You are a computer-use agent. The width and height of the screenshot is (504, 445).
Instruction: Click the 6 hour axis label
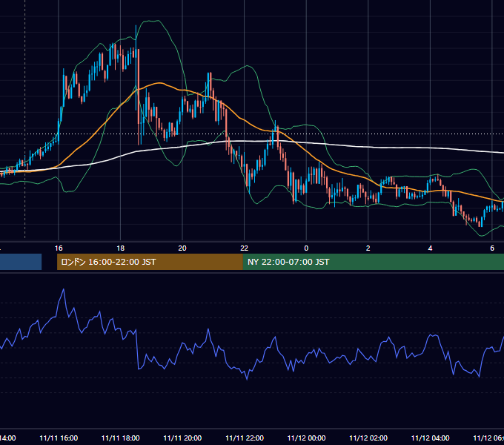pos(492,248)
